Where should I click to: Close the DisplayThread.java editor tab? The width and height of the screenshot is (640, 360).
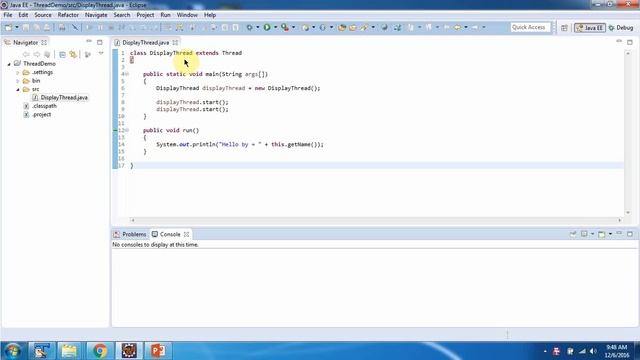pyautogui.click(x=176, y=42)
